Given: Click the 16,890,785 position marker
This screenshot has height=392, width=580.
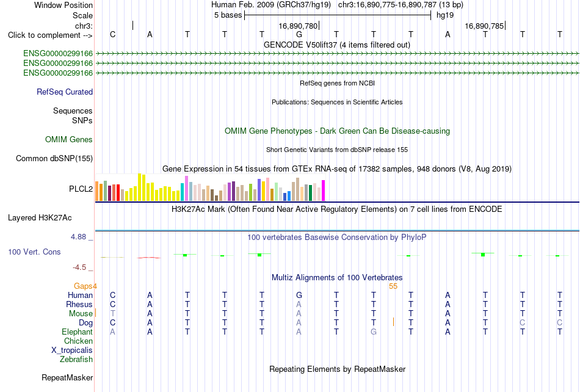Looking at the screenshot, I should (x=484, y=26).
